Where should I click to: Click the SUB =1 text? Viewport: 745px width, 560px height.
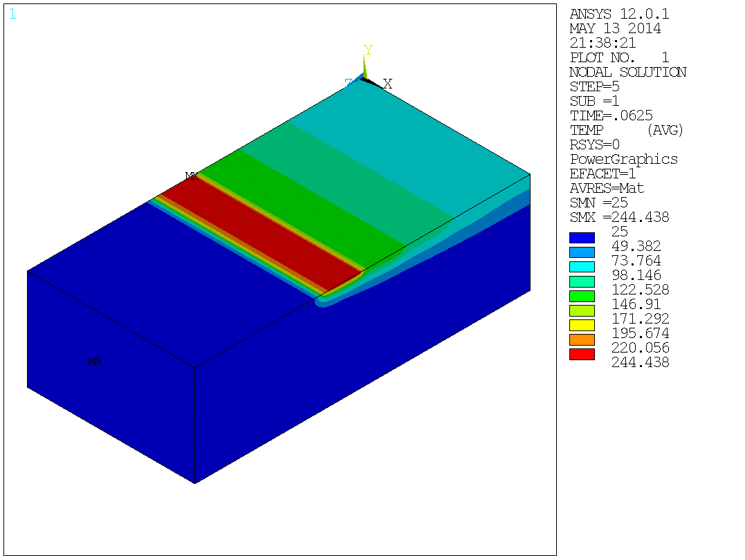(x=594, y=101)
